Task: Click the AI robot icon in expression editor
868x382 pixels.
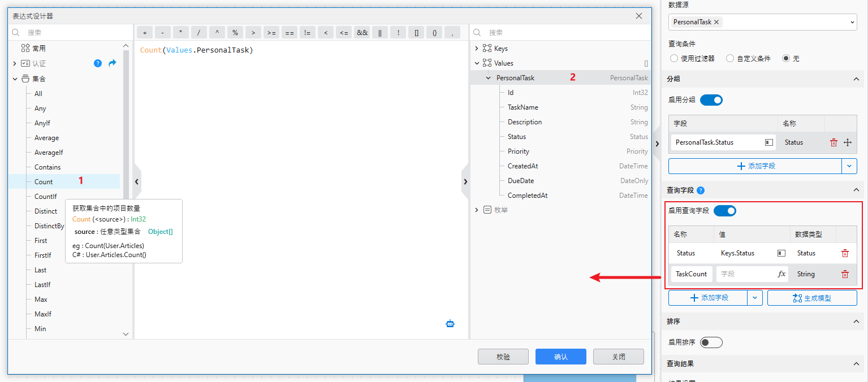Action: (x=450, y=323)
